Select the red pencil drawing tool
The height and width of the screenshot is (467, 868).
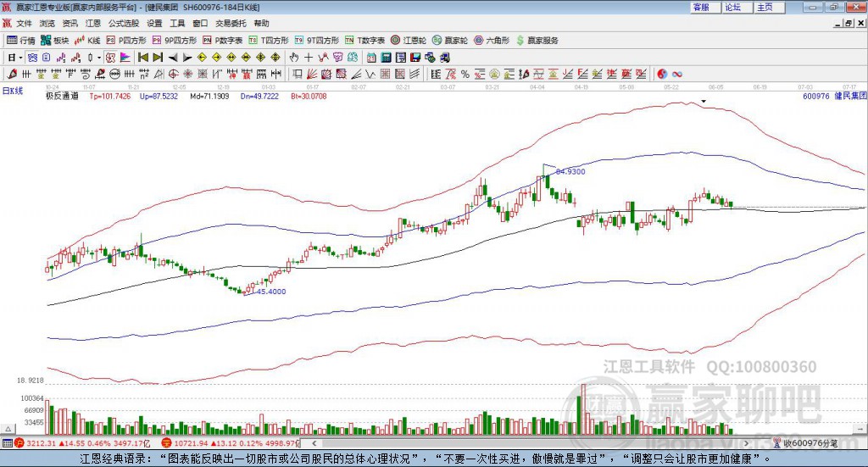(12, 74)
